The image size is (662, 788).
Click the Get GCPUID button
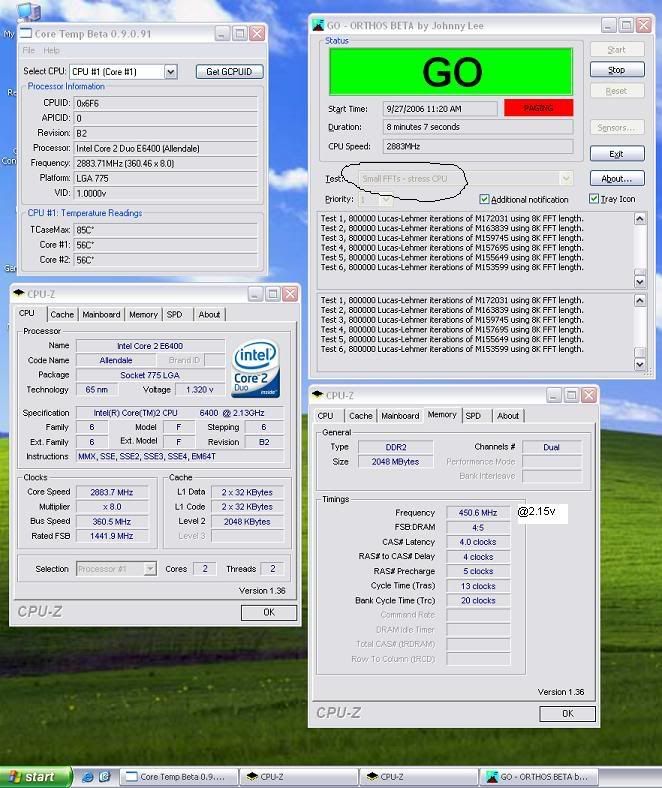click(x=229, y=72)
